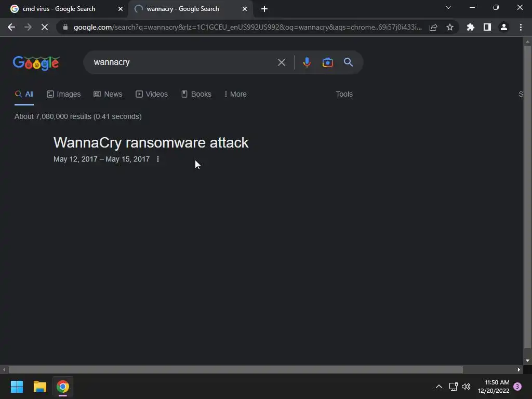
Task: Expand the tab search chevron
Action: coord(448,7)
